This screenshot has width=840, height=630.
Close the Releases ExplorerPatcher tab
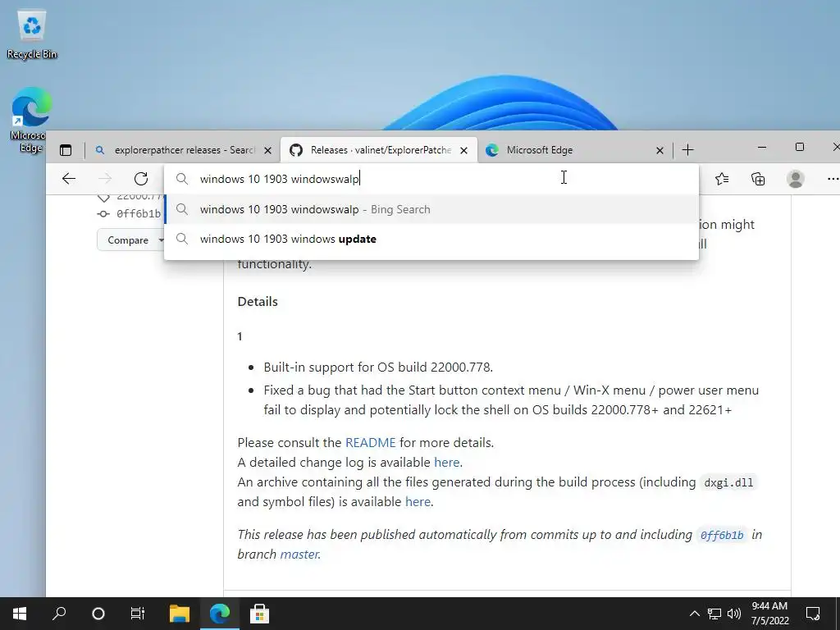point(464,151)
